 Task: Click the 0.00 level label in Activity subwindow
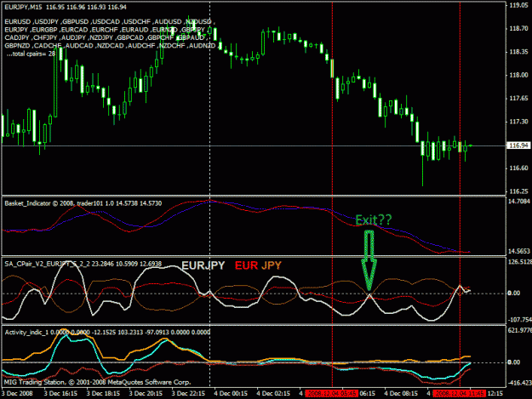513,362
